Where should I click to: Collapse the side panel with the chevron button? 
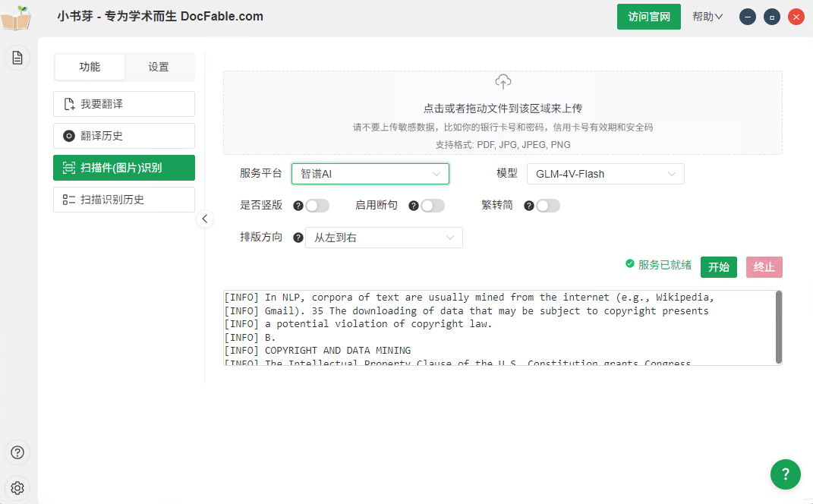(205, 219)
